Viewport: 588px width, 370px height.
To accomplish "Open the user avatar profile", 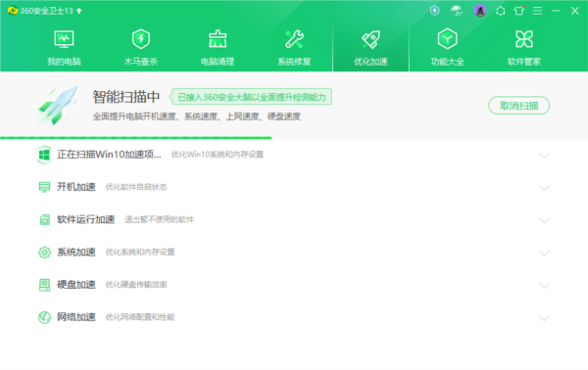I will pos(480,11).
